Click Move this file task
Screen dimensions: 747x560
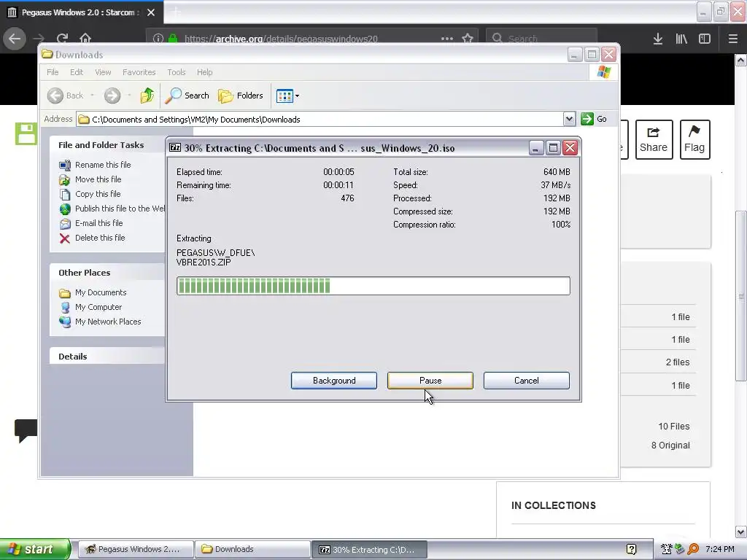[90, 179]
